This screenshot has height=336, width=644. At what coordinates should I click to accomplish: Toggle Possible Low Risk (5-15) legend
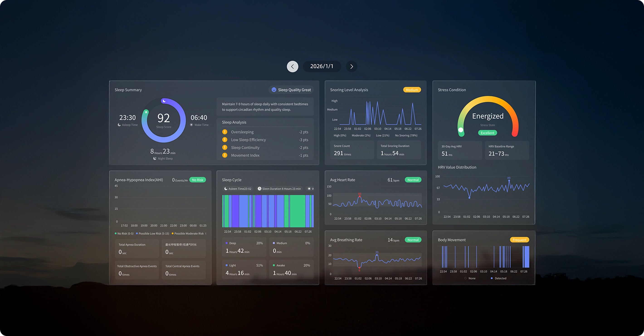(x=153, y=234)
